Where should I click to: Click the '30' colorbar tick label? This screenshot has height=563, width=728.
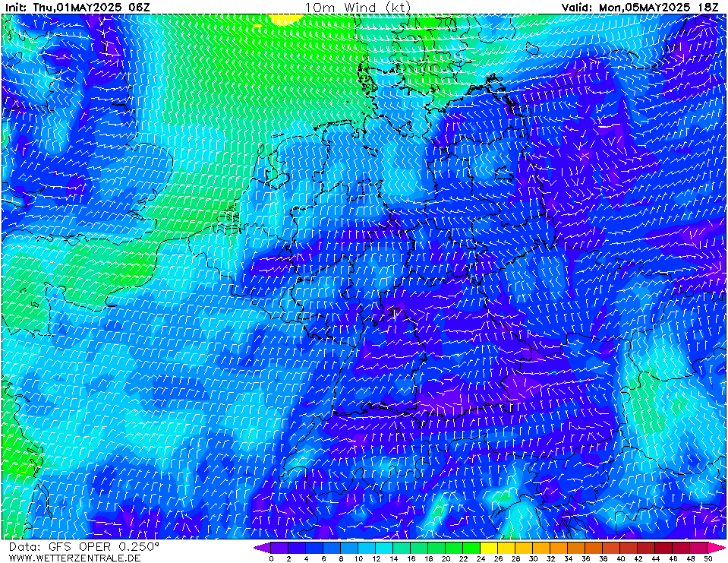click(533, 558)
